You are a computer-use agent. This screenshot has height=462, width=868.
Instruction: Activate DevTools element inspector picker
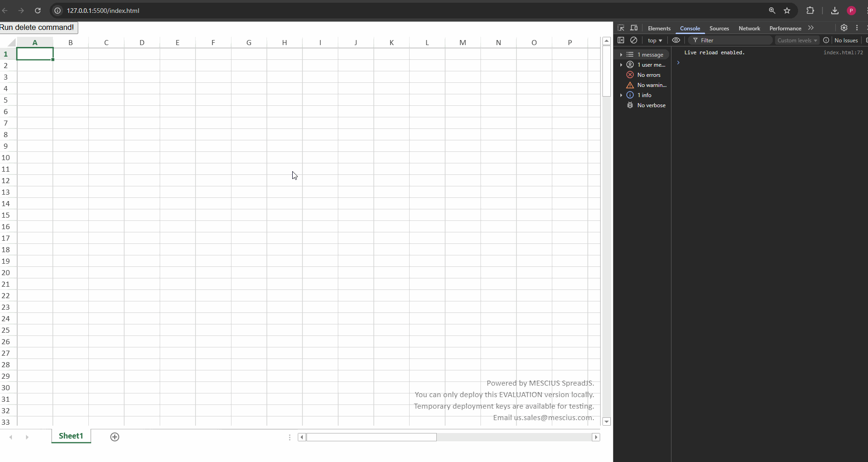tap(621, 28)
